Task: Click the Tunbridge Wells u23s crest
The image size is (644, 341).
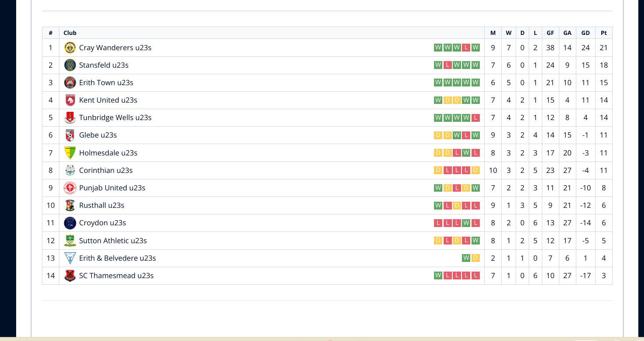Action: [70, 117]
